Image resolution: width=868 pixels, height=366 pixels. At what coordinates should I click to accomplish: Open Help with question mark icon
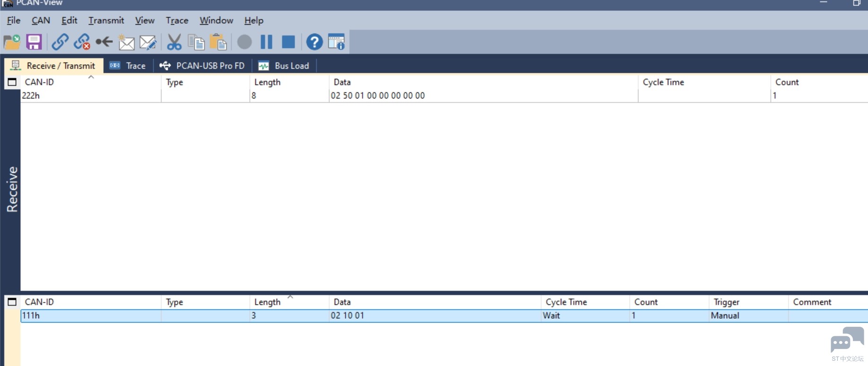coord(314,42)
